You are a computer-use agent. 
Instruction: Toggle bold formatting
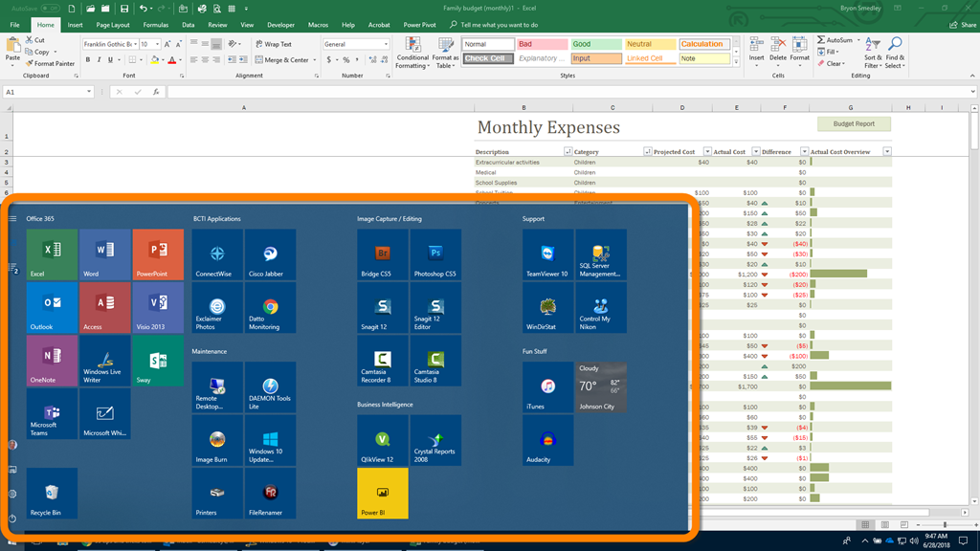pyautogui.click(x=87, y=60)
